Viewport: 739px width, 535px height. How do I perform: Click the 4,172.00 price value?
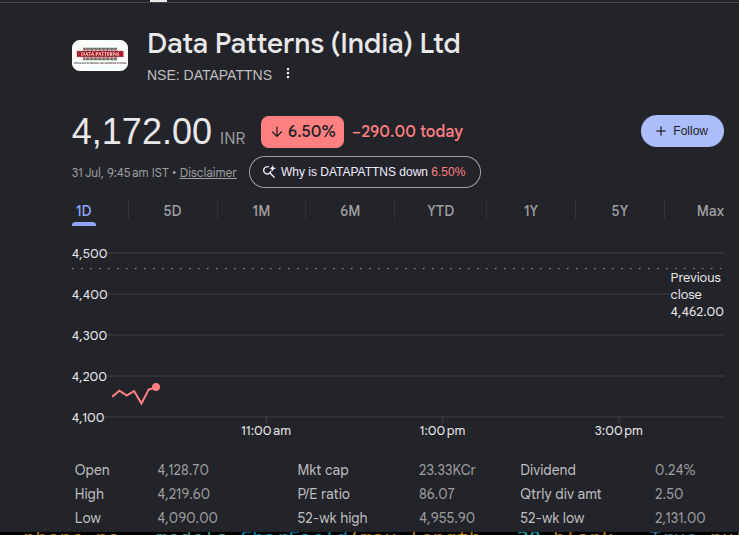click(141, 132)
